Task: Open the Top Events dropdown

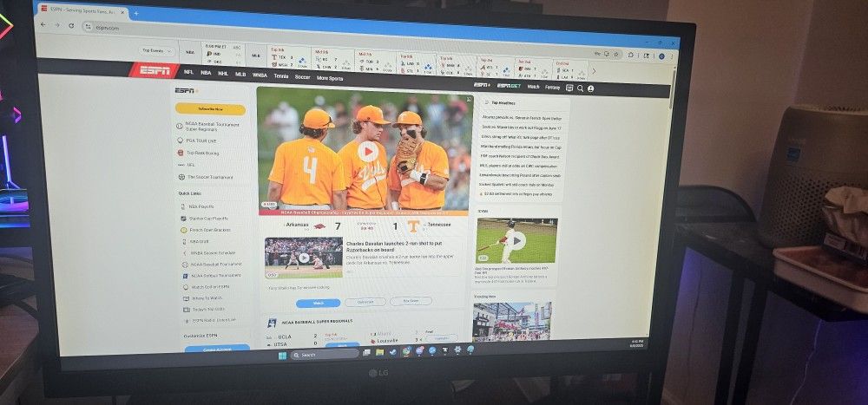Action: [157, 51]
